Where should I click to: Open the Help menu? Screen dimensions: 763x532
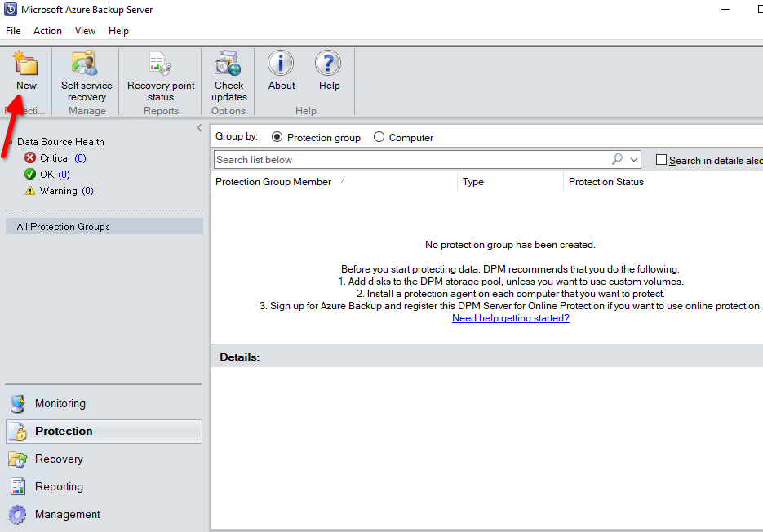(x=118, y=31)
